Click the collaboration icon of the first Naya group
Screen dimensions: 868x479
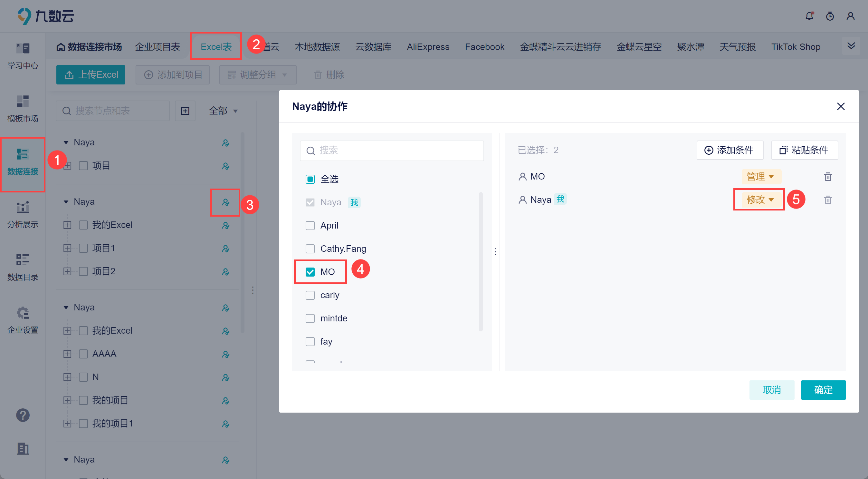[x=226, y=143]
